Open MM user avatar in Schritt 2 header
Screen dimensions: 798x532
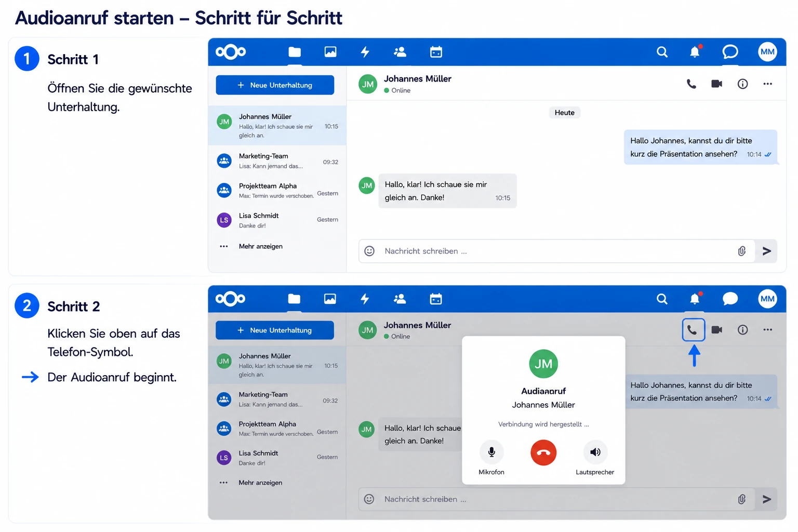coord(767,299)
